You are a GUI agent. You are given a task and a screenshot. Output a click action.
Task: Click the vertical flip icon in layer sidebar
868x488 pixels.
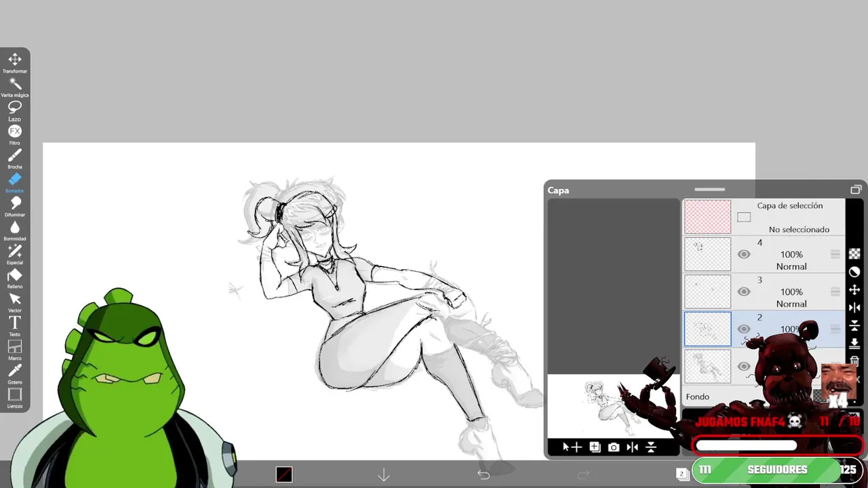pos(854,326)
